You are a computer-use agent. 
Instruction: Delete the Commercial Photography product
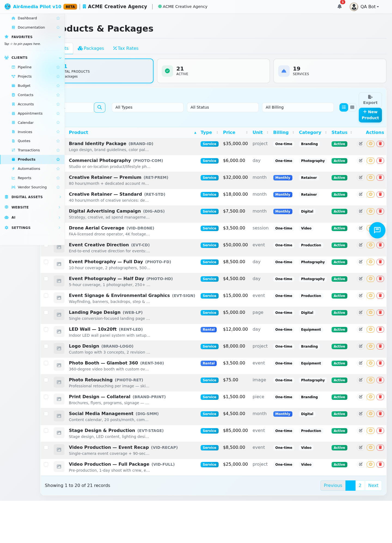tap(380, 161)
